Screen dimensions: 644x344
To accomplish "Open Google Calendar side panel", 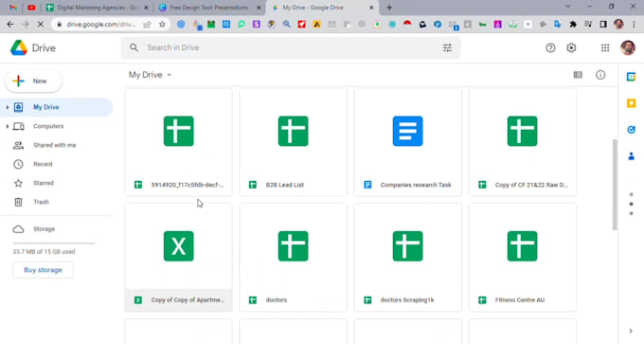I will (x=632, y=77).
